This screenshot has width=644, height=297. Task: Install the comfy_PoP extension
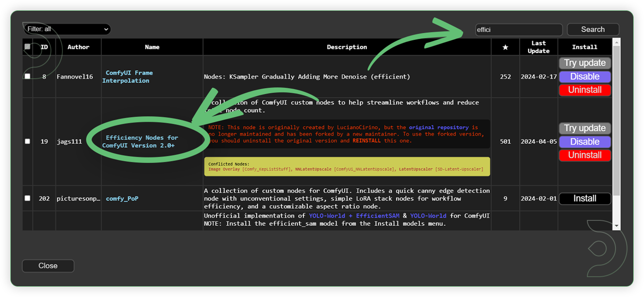(585, 198)
